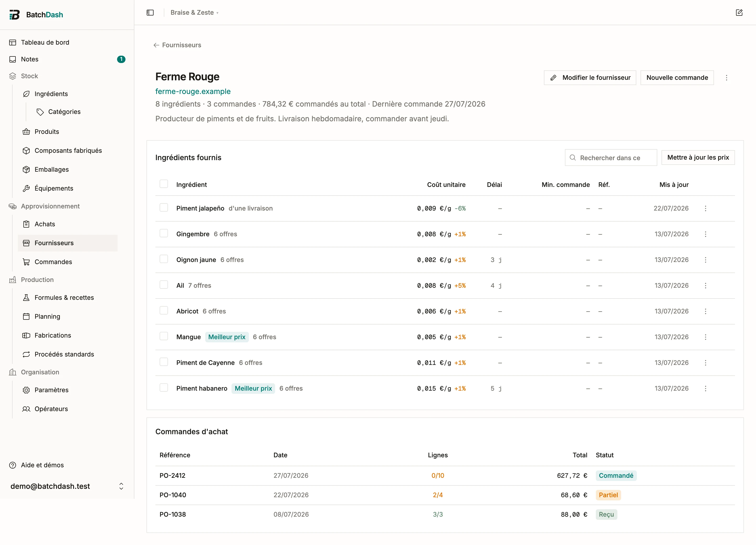756x545 pixels.
Task: Click the Produits basket icon
Action: point(26,132)
